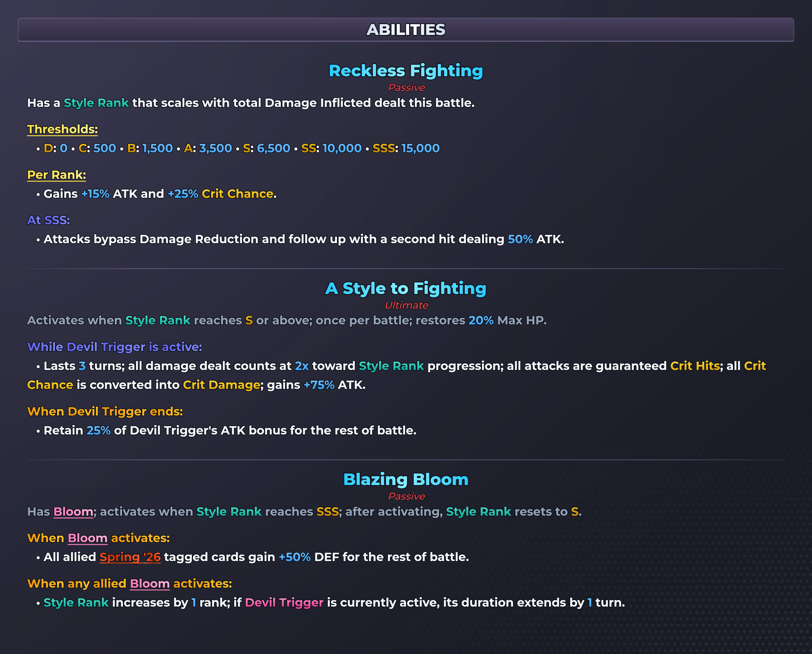Click the +75% ATK value
Image resolution: width=812 pixels, height=654 pixels.
pyautogui.click(x=319, y=385)
